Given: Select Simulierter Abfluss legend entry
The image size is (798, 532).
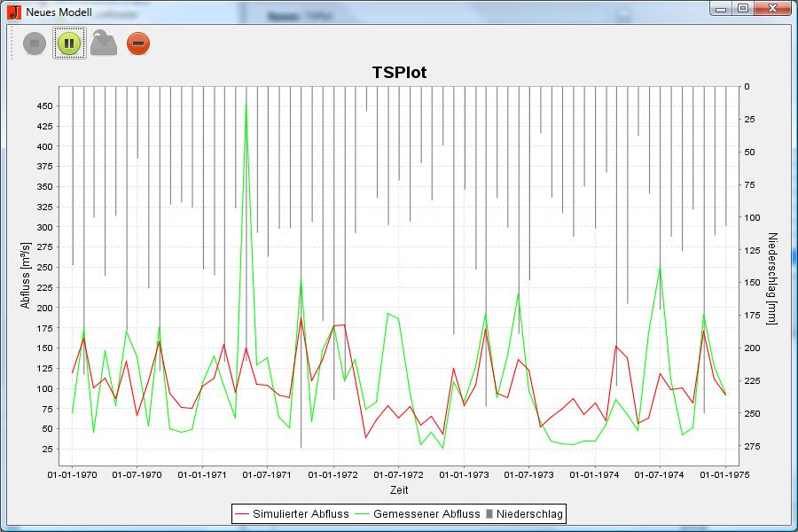Looking at the screenshot, I should point(299,513).
